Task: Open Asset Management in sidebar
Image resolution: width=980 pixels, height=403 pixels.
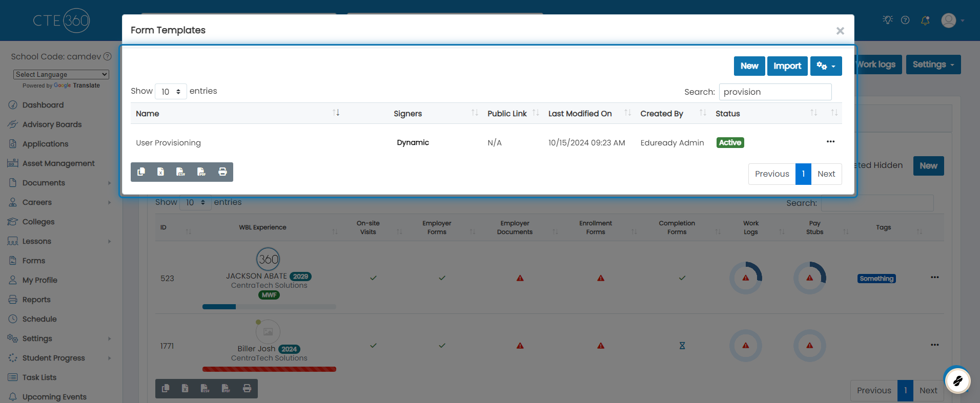Action: 58,163
